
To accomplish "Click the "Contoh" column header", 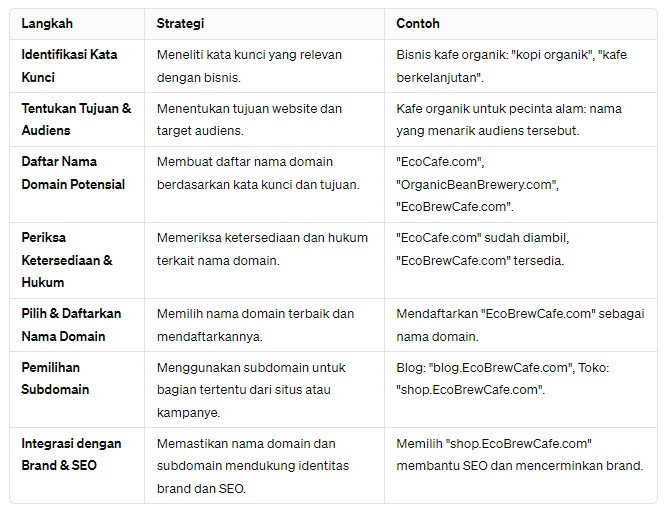I will tap(418, 23).
